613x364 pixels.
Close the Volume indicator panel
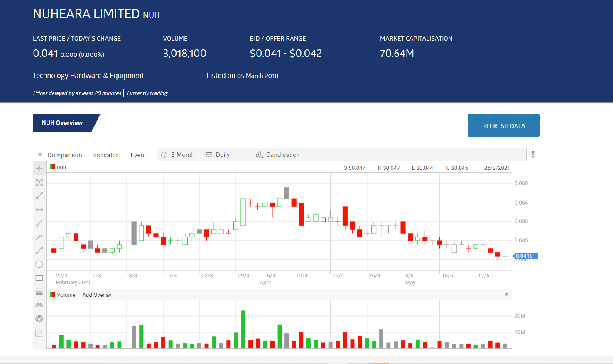click(x=506, y=294)
